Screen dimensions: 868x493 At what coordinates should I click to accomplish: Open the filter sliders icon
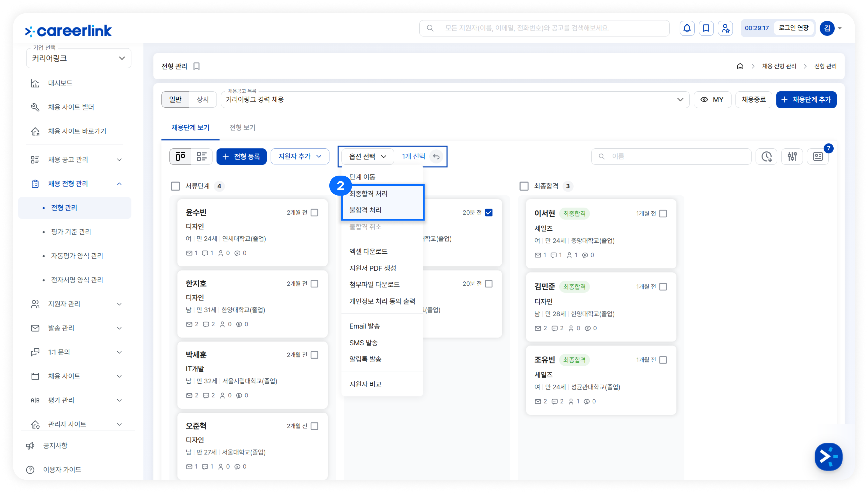point(792,157)
